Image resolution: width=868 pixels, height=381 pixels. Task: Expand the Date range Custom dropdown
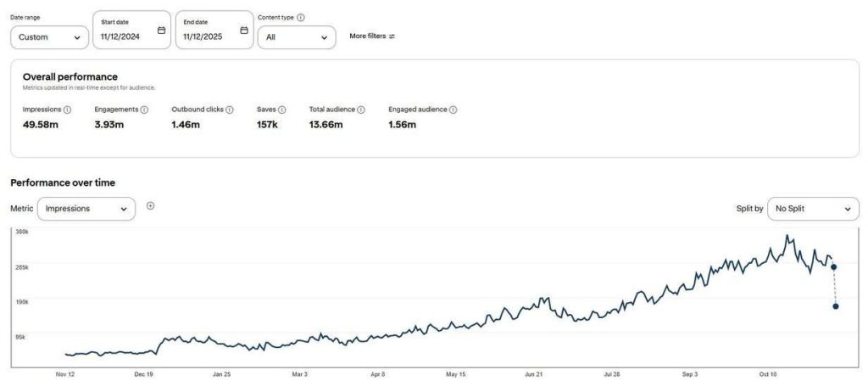coord(49,37)
